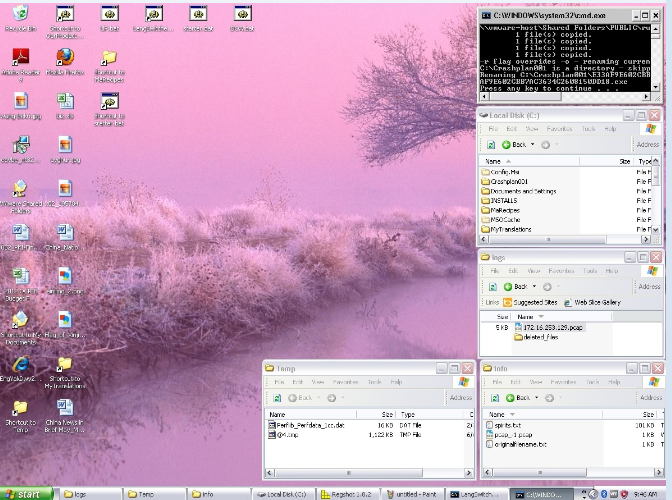672x500 pixels.
Task: Select the pcap file in Info window
Action: [509, 435]
